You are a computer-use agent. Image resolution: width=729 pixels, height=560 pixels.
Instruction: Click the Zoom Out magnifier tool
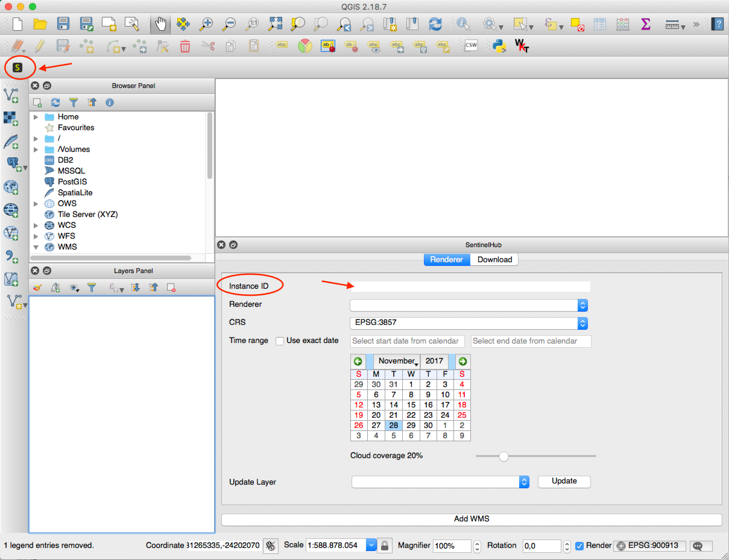pyautogui.click(x=229, y=24)
